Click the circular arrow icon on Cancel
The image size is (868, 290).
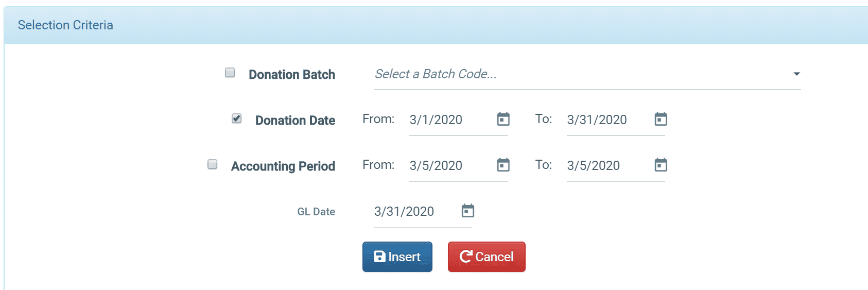point(466,257)
